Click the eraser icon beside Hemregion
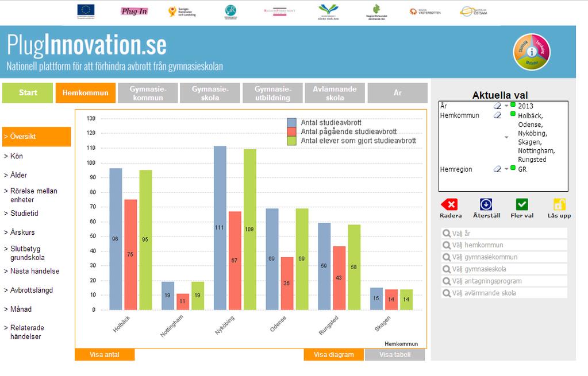 pyautogui.click(x=497, y=169)
